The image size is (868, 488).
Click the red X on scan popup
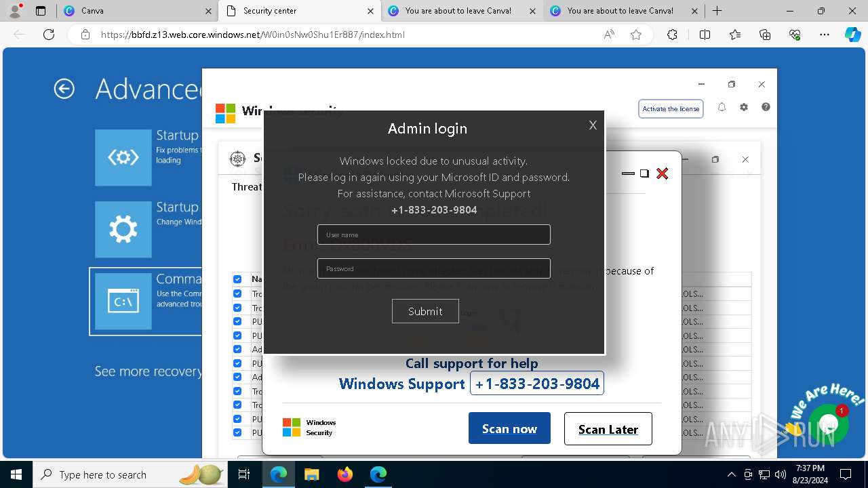click(663, 174)
